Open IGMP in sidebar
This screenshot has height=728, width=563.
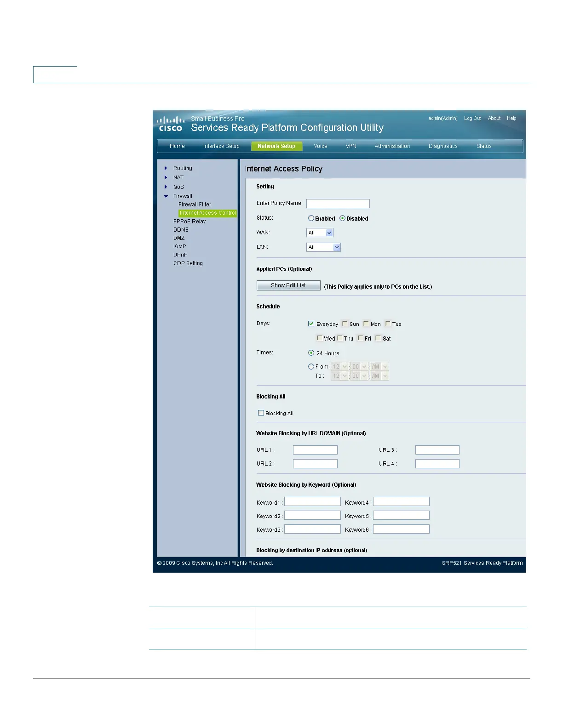pyautogui.click(x=180, y=246)
